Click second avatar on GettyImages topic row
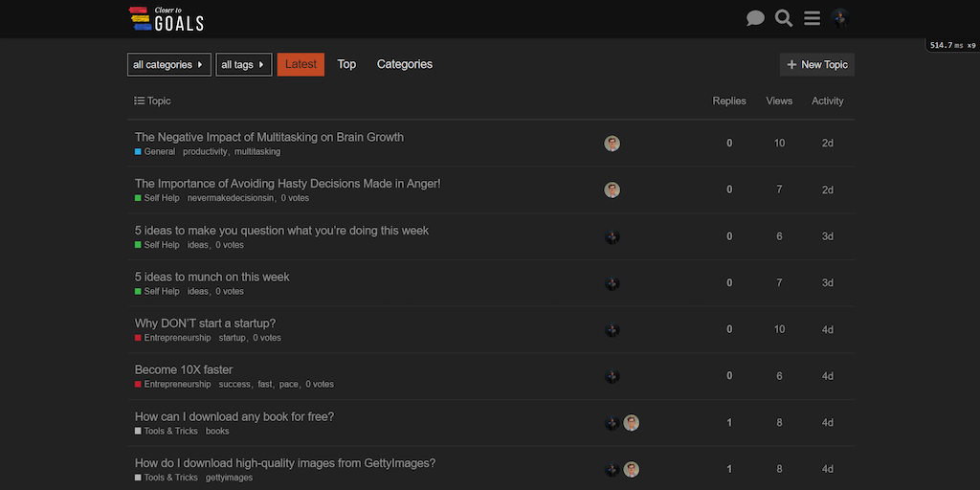Viewport: 980px width, 490px height. (x=631, y=469)
